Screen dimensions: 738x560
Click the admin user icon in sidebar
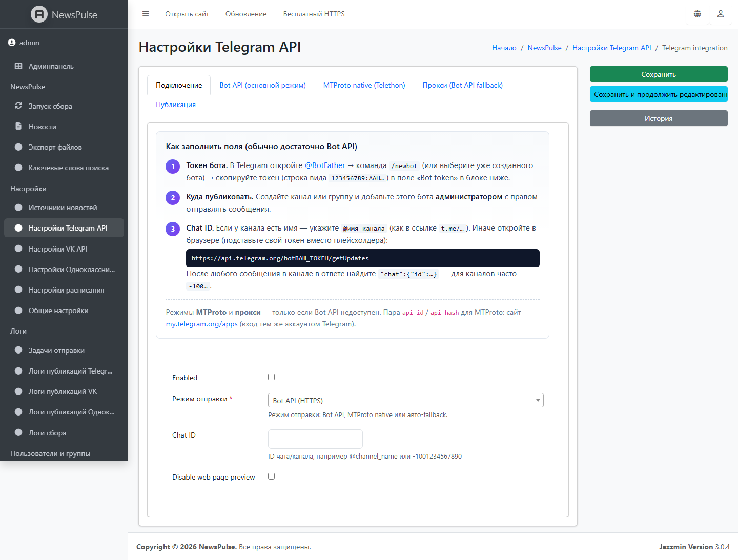pyautogui.click(x=12, y=43)
